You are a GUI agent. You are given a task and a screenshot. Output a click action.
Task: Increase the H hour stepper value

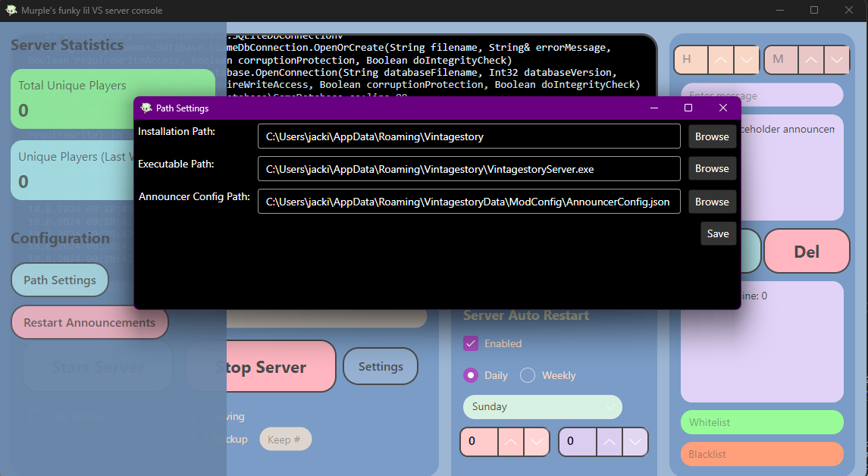(721, 60)
